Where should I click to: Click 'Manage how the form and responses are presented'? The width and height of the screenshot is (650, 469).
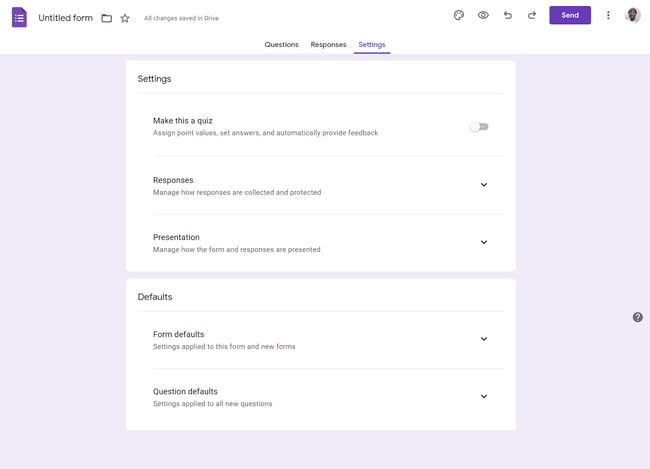coord(237,250)
